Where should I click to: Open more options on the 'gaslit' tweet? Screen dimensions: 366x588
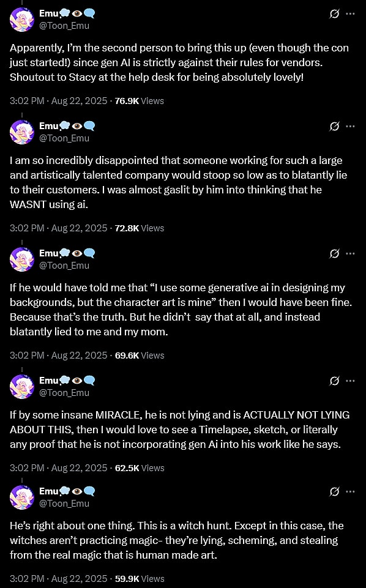click(x=350, y=127)
